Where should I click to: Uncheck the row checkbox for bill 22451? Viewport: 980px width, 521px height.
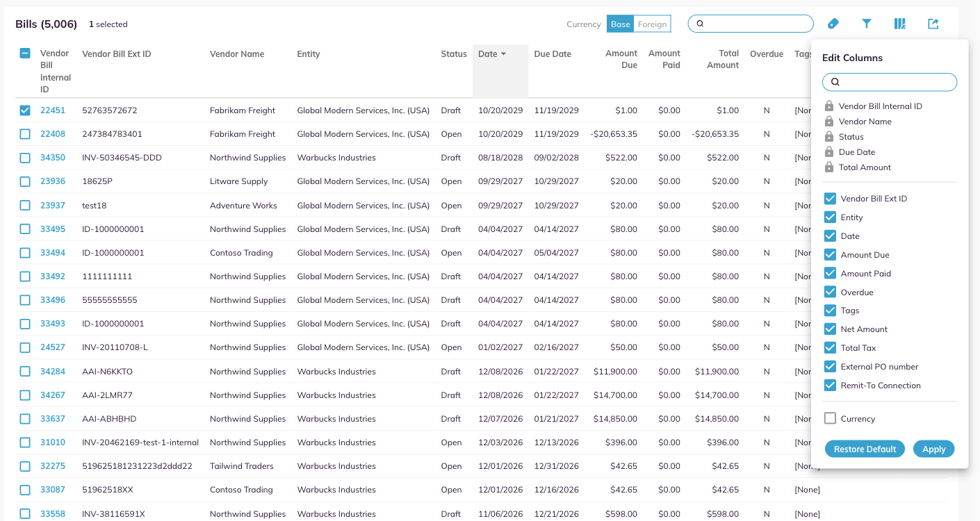[25, 110]
